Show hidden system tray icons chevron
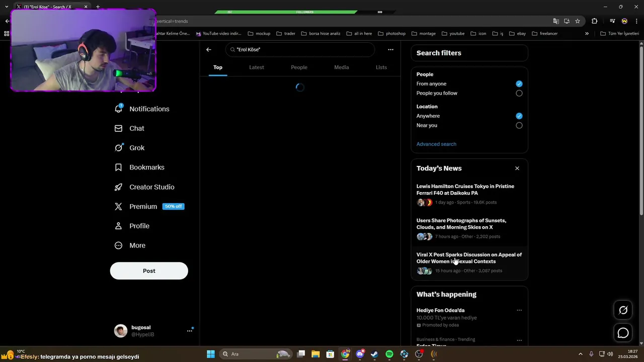 (x=580, y=354)
